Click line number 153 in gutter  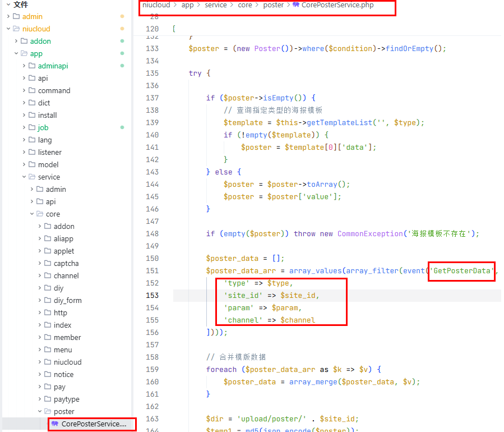click(x=152, y=295)
